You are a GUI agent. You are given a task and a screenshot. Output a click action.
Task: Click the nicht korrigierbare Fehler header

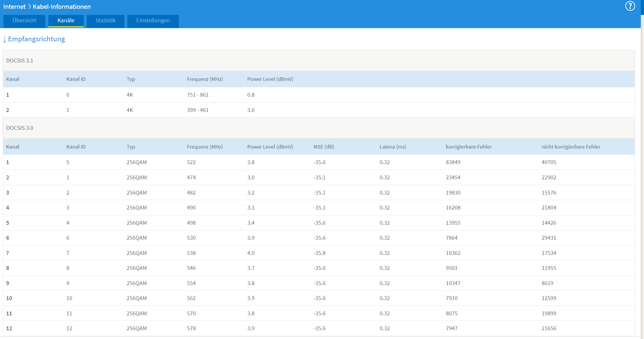[571, 147]
